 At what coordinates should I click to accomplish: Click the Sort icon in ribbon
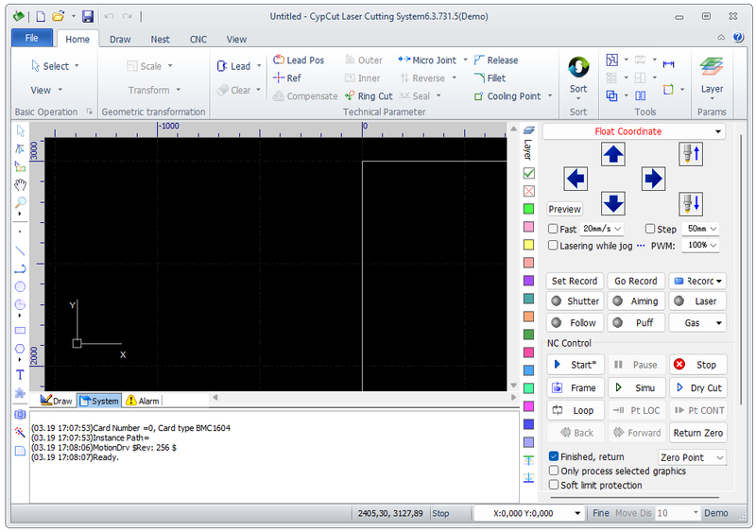578,67
